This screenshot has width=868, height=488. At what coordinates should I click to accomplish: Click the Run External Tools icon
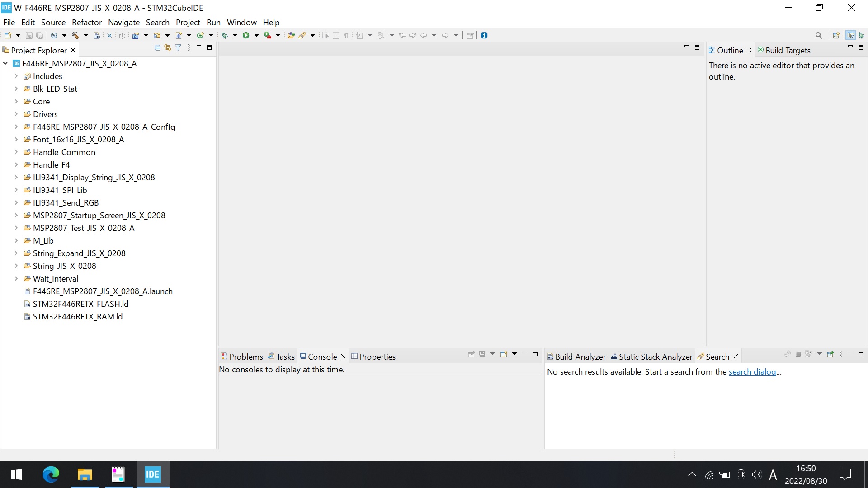point(268,35)
